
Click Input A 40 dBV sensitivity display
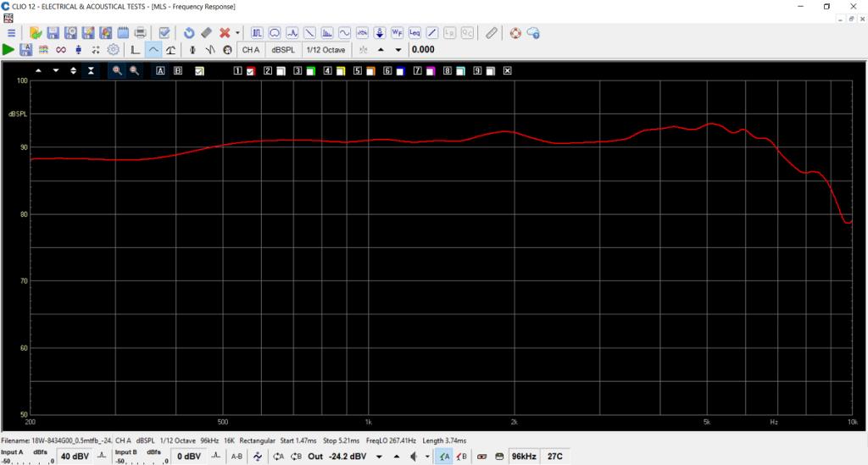point(75,457)
